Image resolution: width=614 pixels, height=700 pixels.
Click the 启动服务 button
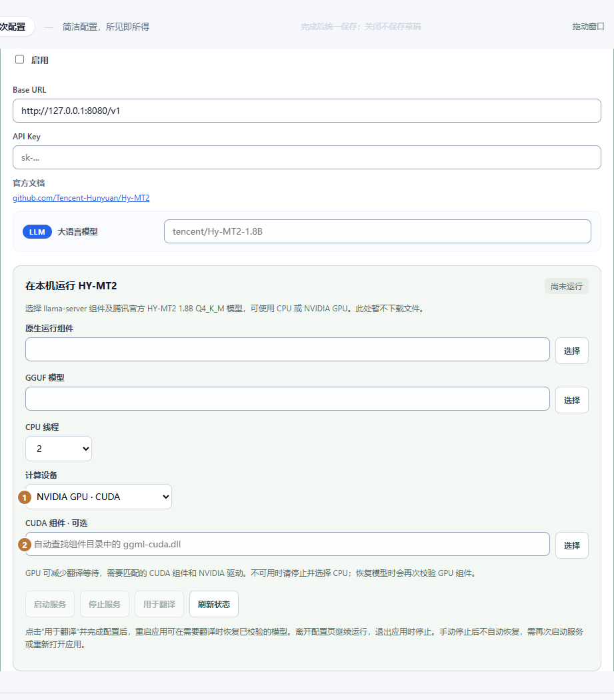point(50,604)
